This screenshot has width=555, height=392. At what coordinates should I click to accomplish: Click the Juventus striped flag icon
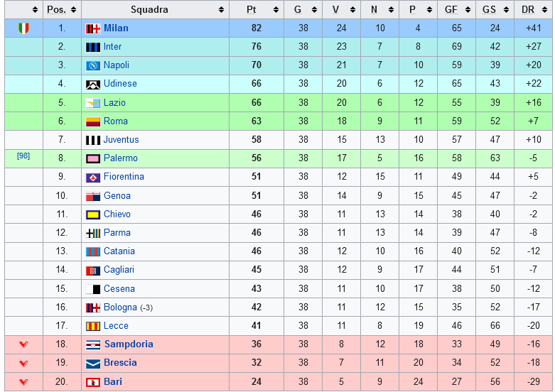(x=92, y=140)
